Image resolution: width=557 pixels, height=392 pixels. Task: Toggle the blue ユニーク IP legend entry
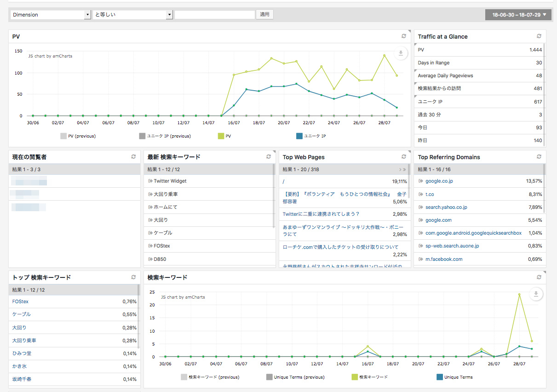point(311,136)
